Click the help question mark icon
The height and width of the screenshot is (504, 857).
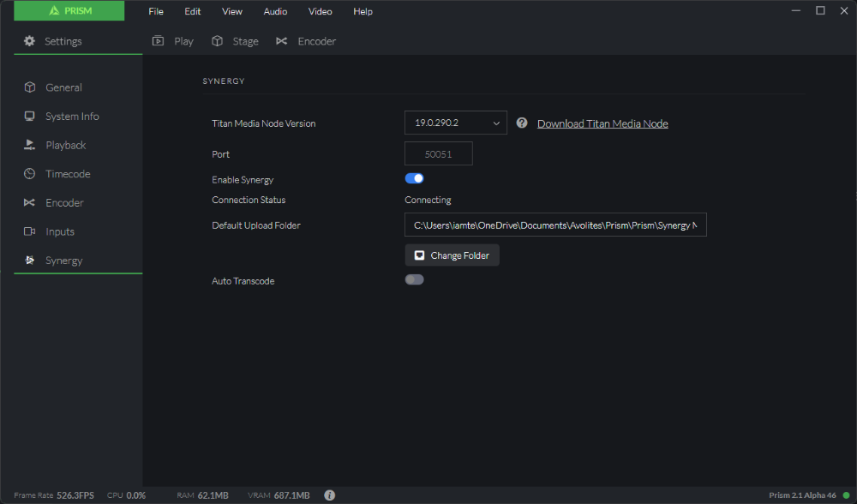[x=522, y=123]
